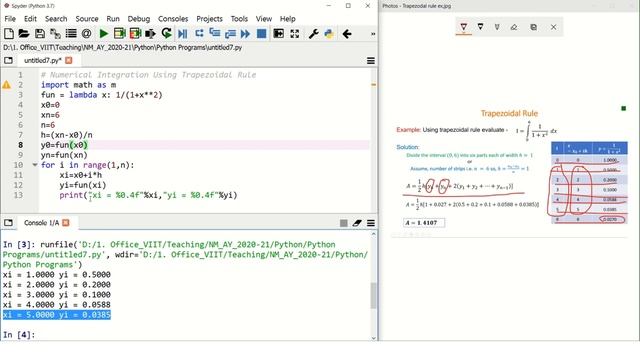Select the eraser tool in Photos

pos(514,27)
